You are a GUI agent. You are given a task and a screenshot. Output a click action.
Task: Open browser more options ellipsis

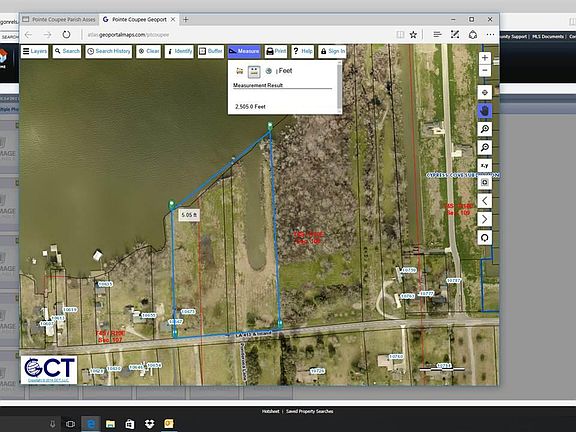tap(490, 35)
